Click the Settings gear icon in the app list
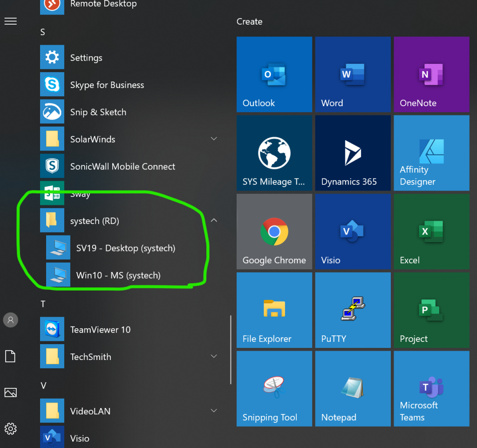The image size is (477, 448). [x=52, y=57]
